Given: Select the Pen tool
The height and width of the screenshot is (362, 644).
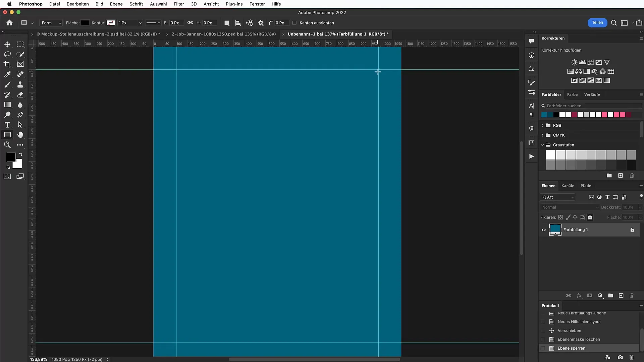Looking at the screenshot, I should [20, 115].
